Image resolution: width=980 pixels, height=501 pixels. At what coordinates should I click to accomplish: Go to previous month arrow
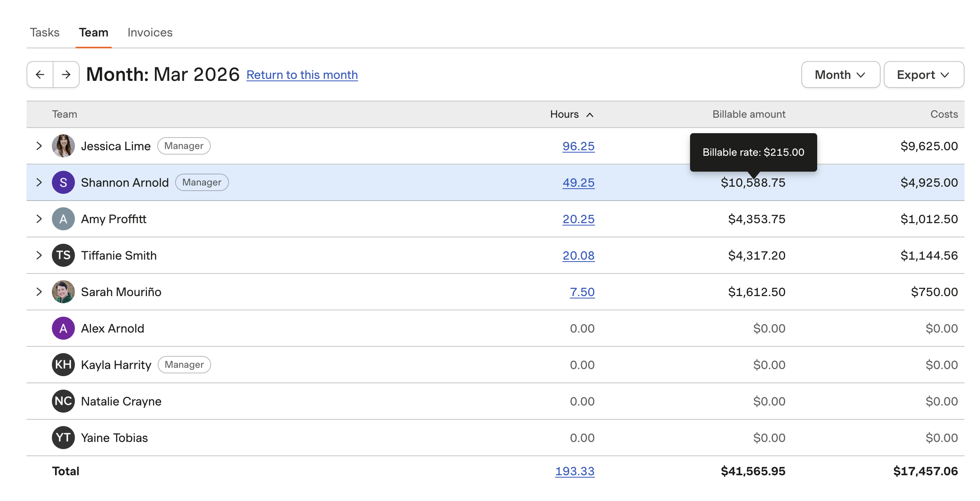coord(40,75)
